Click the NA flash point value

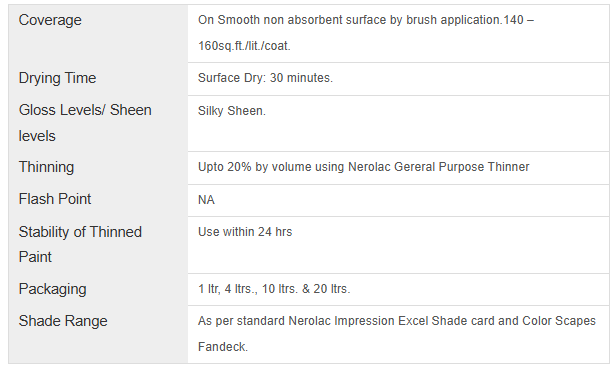[206, 200]
